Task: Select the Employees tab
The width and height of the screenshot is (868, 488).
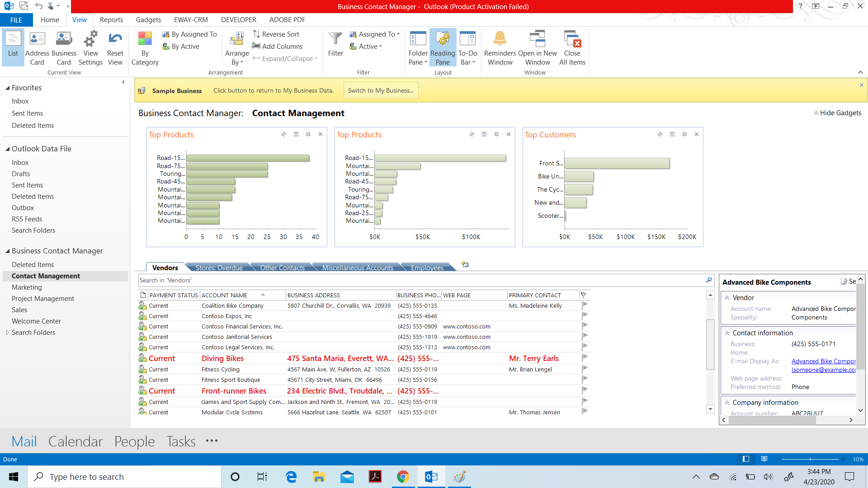Action: click(x=427, y=267)
